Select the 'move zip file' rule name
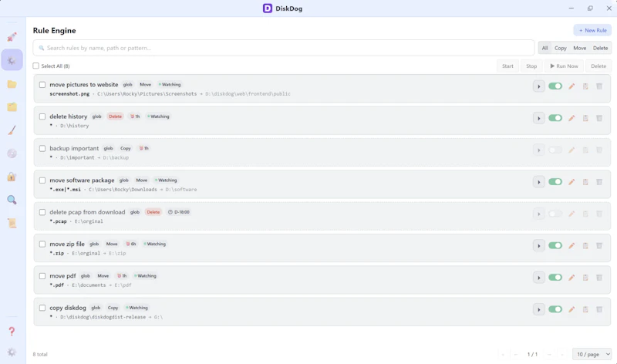Screen dimensions: 617x364 (67, 244)
